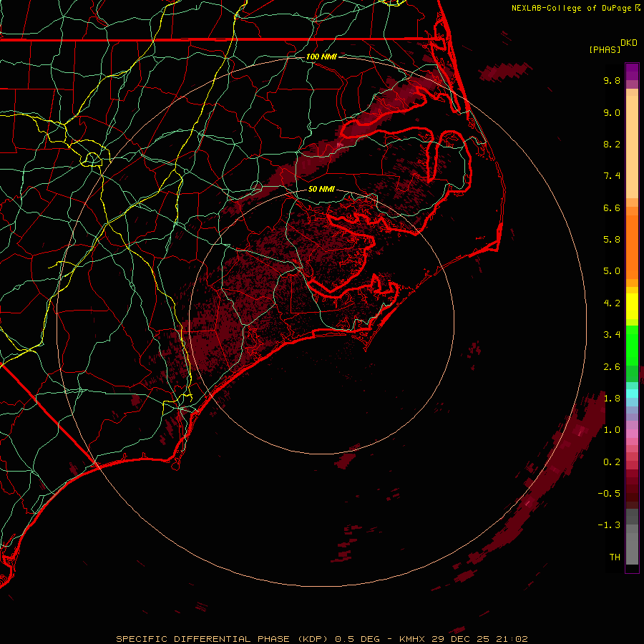Click the 1.8 value on the color scale

coord(612,399)
